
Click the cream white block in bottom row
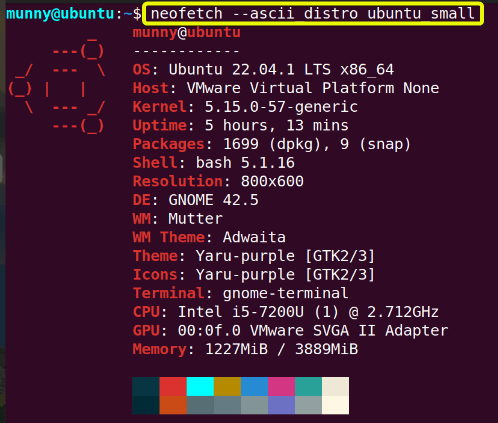[x=335, y=405]
